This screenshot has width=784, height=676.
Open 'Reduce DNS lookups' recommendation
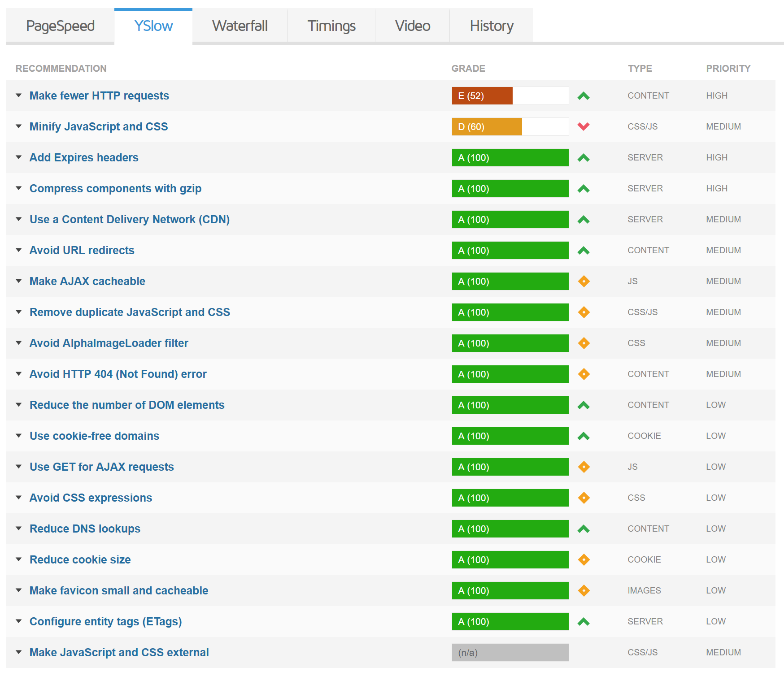click(x=85, y=529)
